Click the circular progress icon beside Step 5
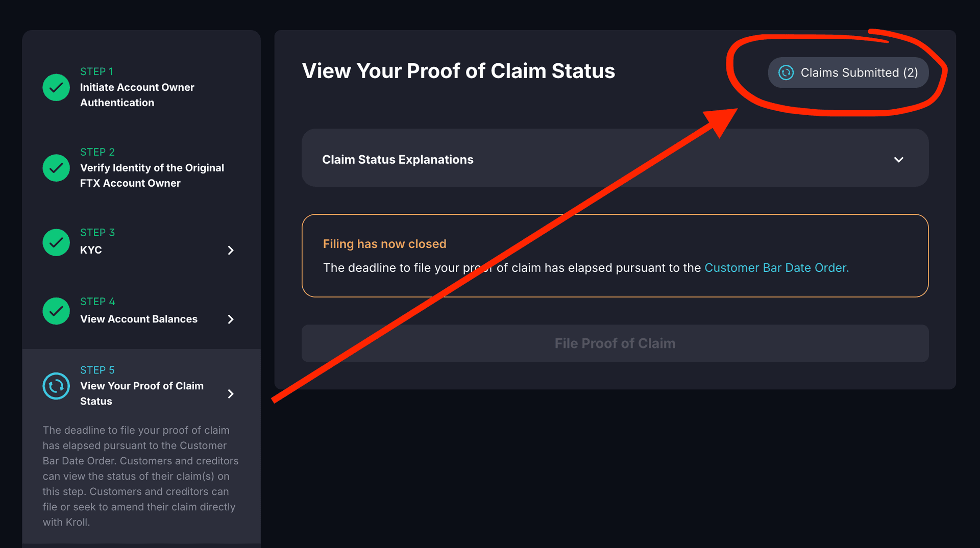Screen dimensions: 980x548 click(x=56, y=386)
